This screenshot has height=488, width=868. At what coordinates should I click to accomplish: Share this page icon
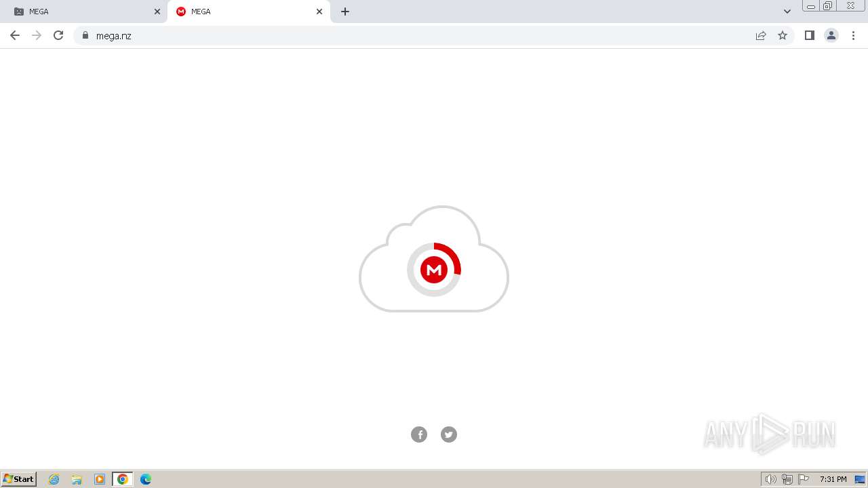(761, 35)
